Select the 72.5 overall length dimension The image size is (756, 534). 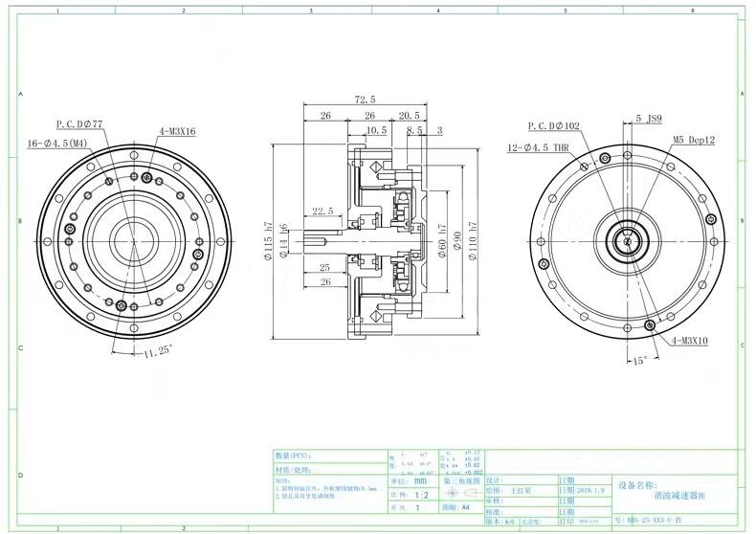point(365,100)
